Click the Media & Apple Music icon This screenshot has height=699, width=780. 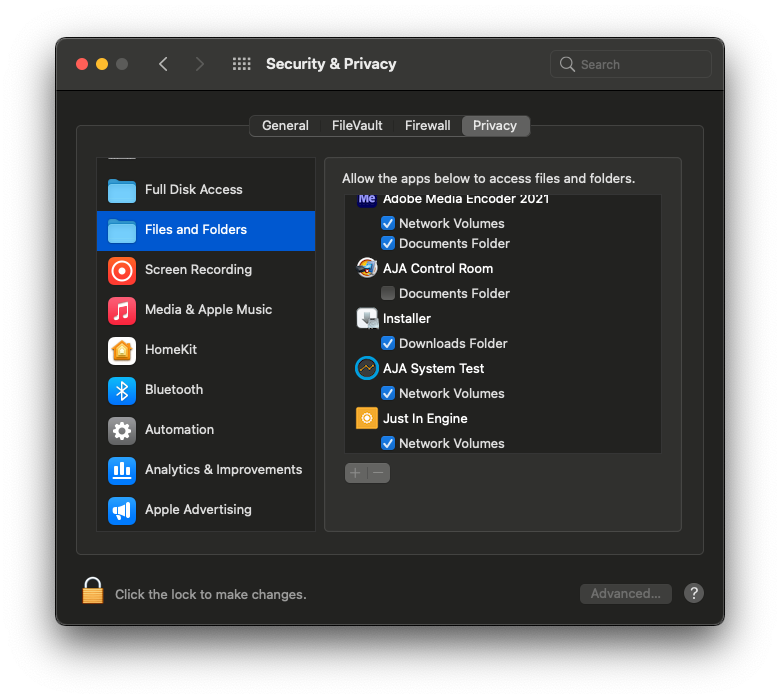click(122, 310)
